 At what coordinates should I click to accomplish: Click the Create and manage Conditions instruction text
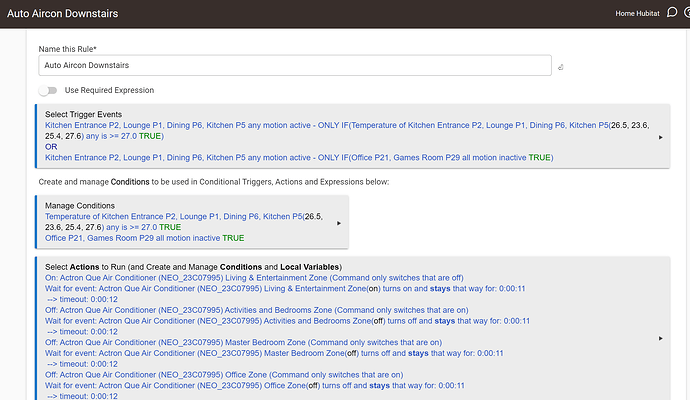[x=214, y=182]
